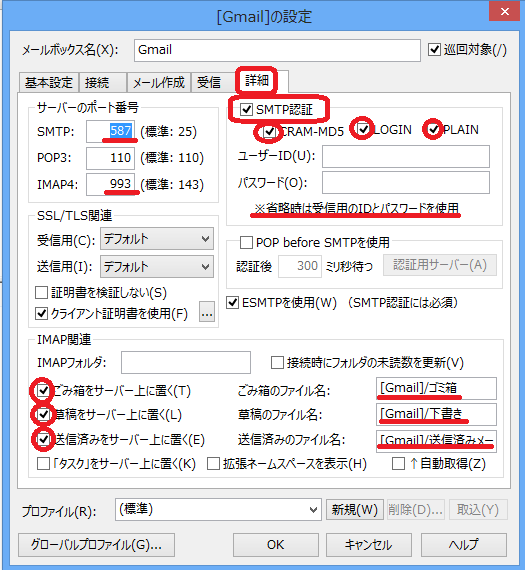The height and width of the screenshot is (570, 525).
Task: Toggle ごみ箱をサーバー上に置く checkbox
Action: tap(43, 391)
